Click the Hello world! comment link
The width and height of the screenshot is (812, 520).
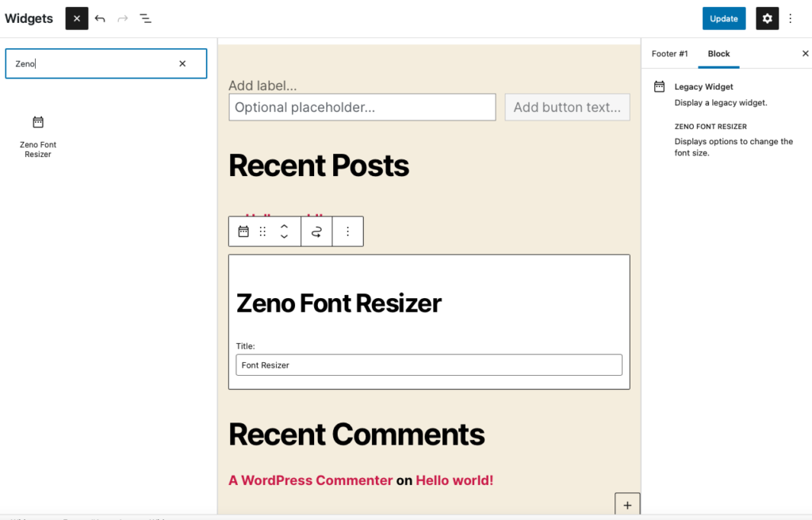click(454, 480)
